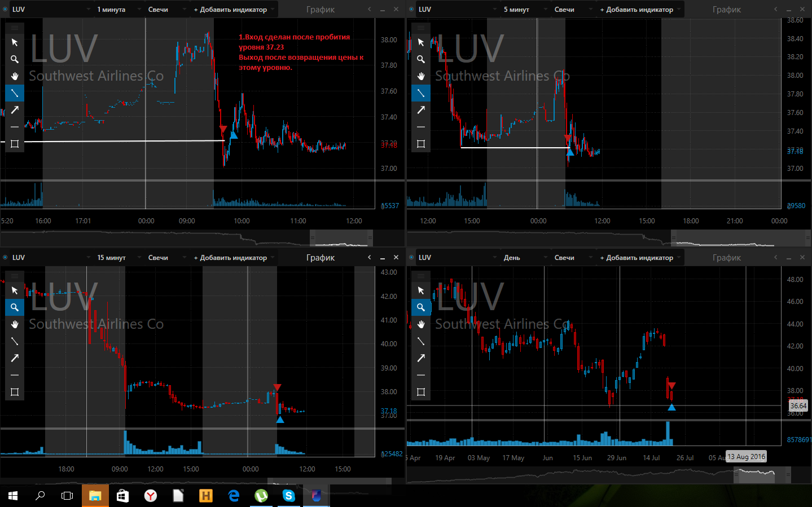Choose the line tool in the День chart

click(x=421, y=341)
